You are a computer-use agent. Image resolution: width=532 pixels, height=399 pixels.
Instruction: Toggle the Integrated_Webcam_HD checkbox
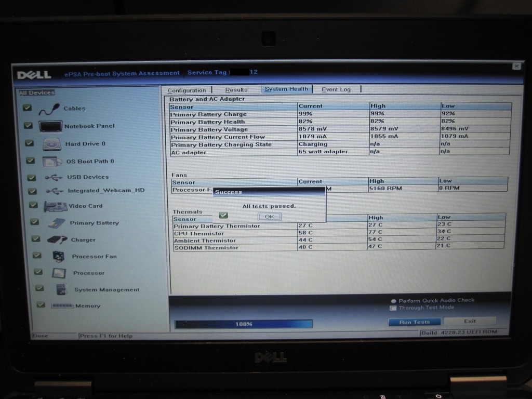(x=32, y=191)
